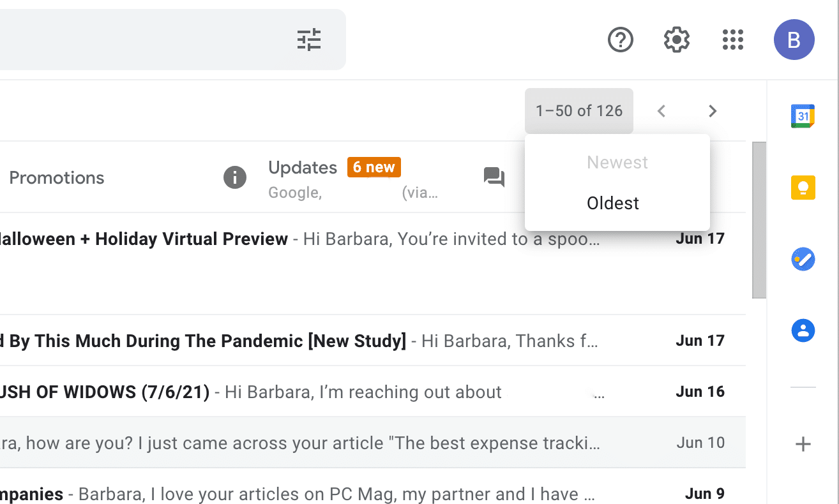Toggle the 1–50 of 126 pagination dropdown
This screenshot has height=504, width=839.
coord(578,111)
